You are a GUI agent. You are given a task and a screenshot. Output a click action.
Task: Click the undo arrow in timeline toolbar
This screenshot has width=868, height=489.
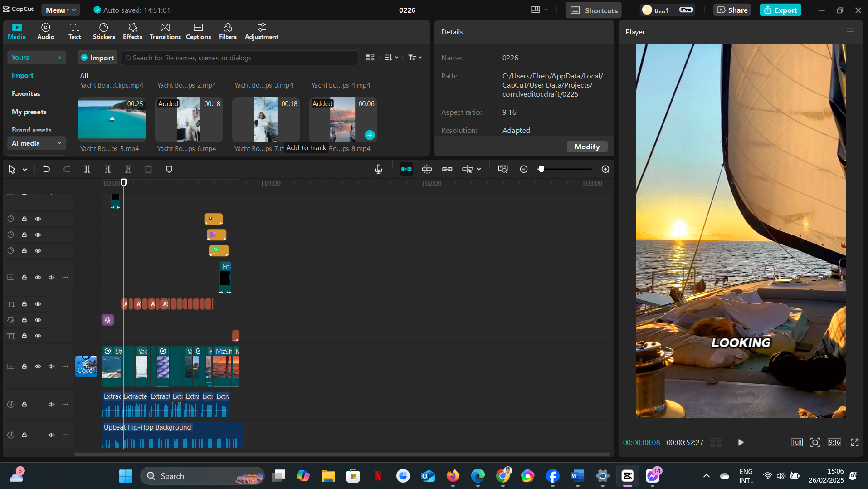[x=46, y=169]
